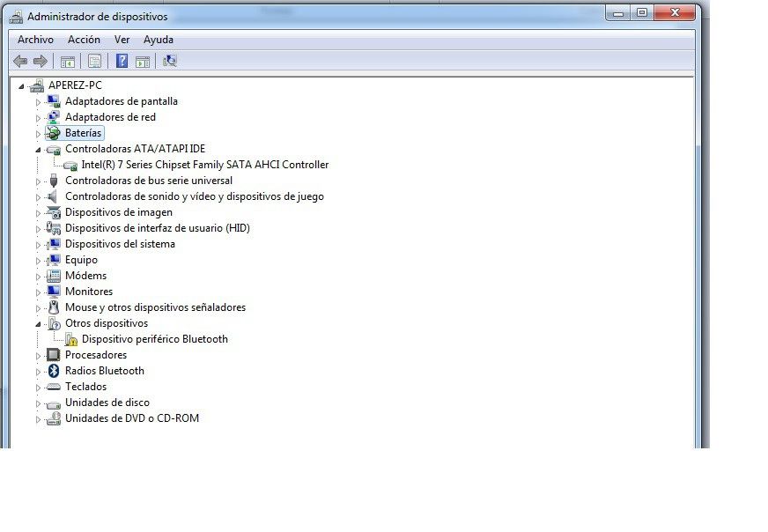
Task: Select the Monitores label
Action: coord(89,292)
